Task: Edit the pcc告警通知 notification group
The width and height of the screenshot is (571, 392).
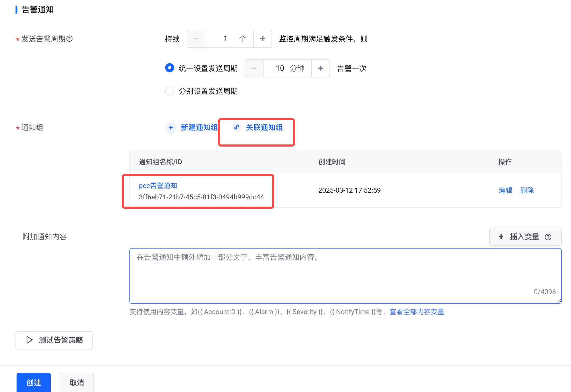Action: [x=505, y=190]
